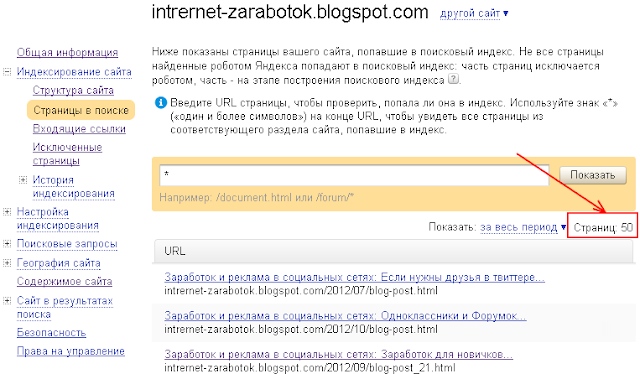Open Права на управление link
The width and height of the screenshot is (640, 374).
(x=71, y=351)
